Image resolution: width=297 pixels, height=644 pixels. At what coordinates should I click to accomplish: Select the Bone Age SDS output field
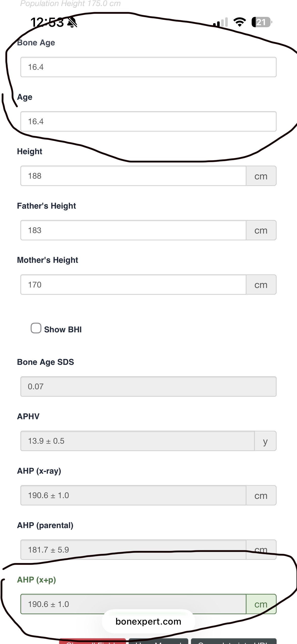148,387
